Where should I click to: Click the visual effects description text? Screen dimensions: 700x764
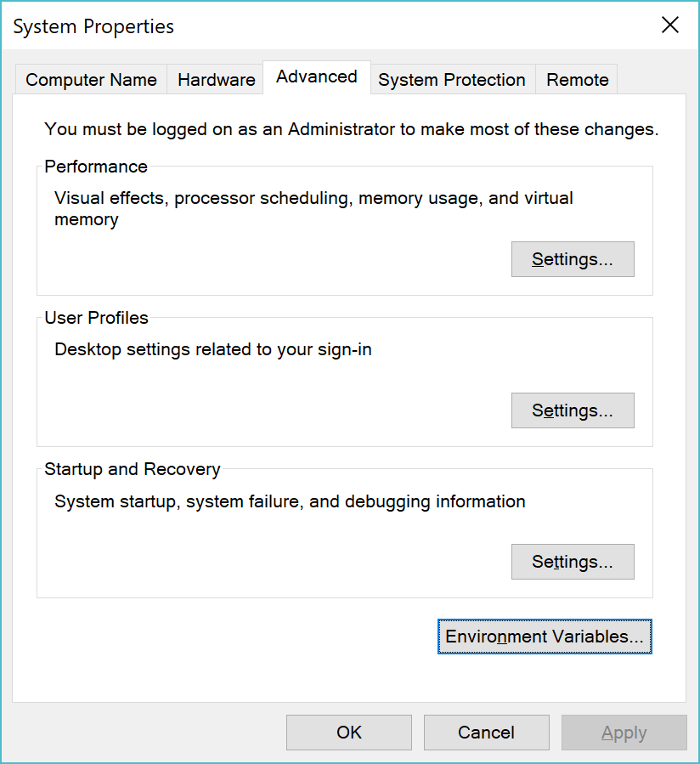[313, 198]
